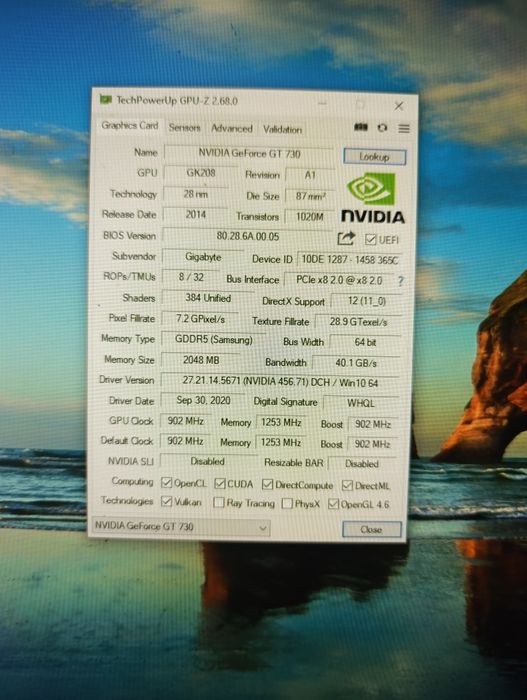Switch to the Graphics Card tab
This screenshot has height=700, width=527.
pos(130,125)
